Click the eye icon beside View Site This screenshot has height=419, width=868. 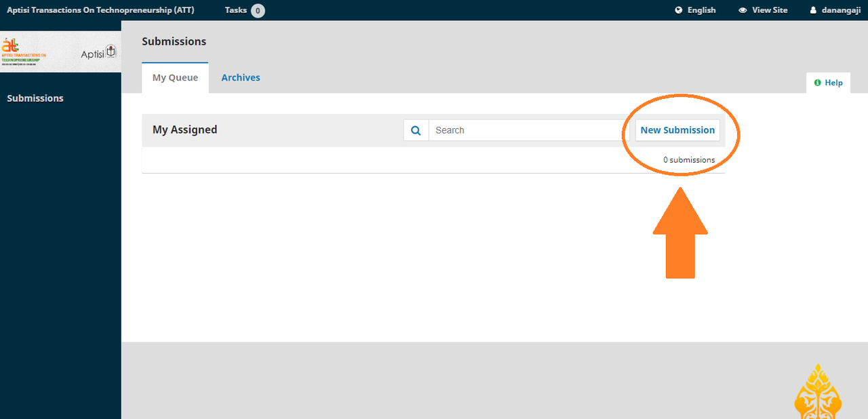click(x=743, y=10)
